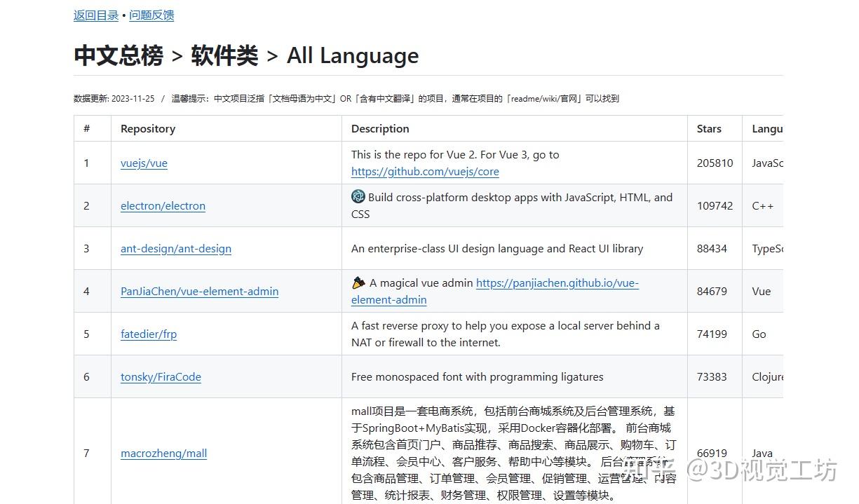This screenshot has height=504, width=859.
Task: Open the 返回目录 link
Action: (95, 15)
